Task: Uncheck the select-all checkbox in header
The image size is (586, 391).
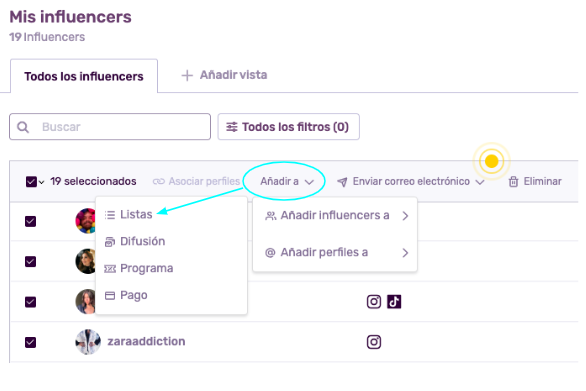Action: click(31, 182)
